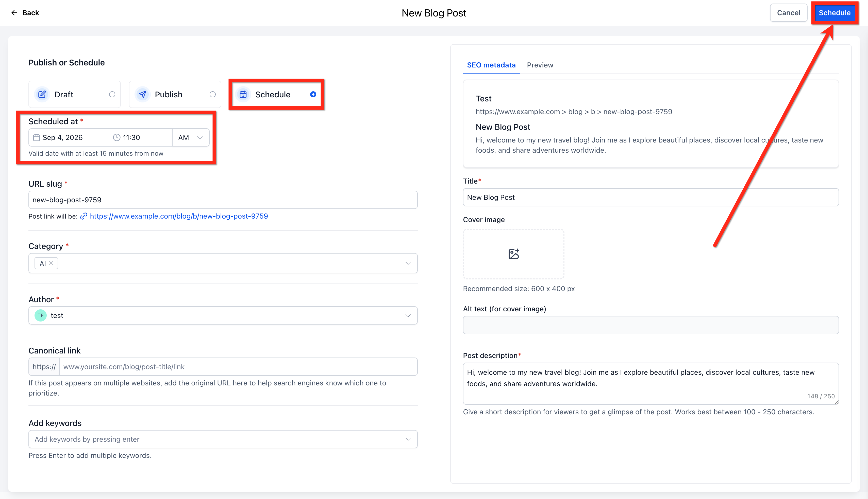Viewport: 868px width, 499px height.
Task: Click the Back arrow icon
Action: pos(14,13)
